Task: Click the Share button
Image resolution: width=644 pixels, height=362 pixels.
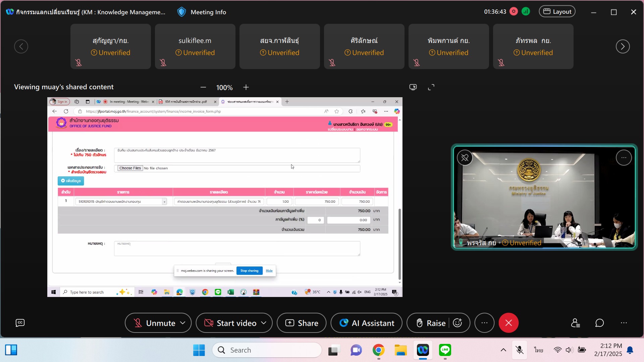Action: (301, 323)
